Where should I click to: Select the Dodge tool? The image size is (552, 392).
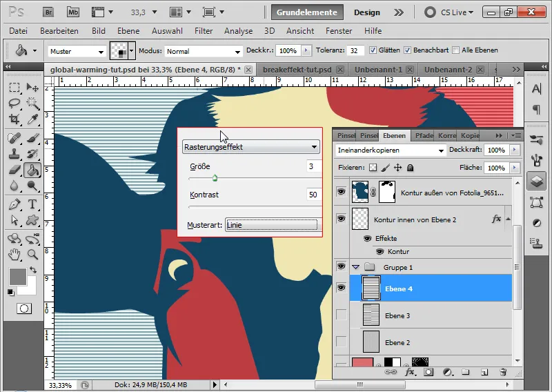click(x=32, y=186)
